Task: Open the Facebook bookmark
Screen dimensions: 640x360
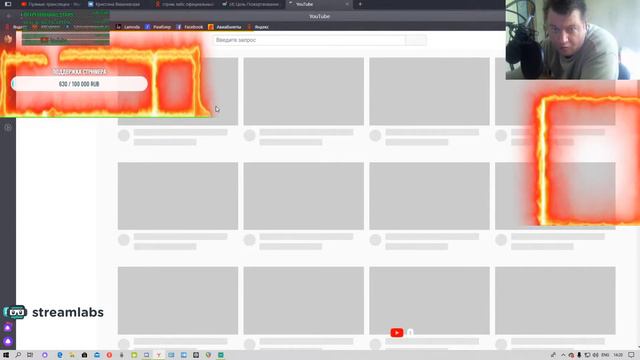Action: (x=189, y=27)
